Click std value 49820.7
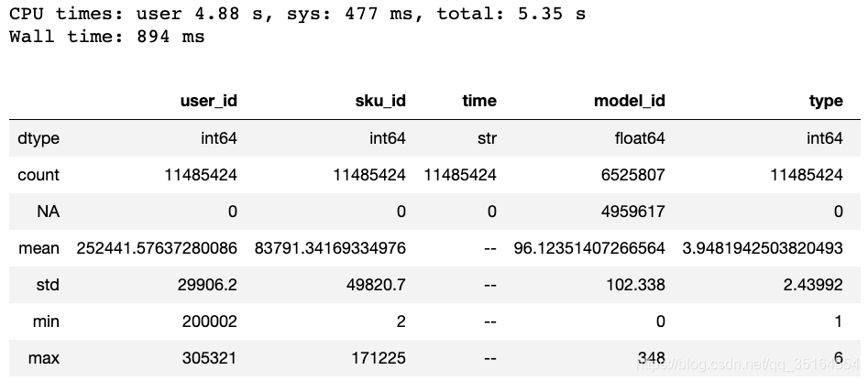Image resolution: width=868 pixels, height=381 pixels. (375, 285)
